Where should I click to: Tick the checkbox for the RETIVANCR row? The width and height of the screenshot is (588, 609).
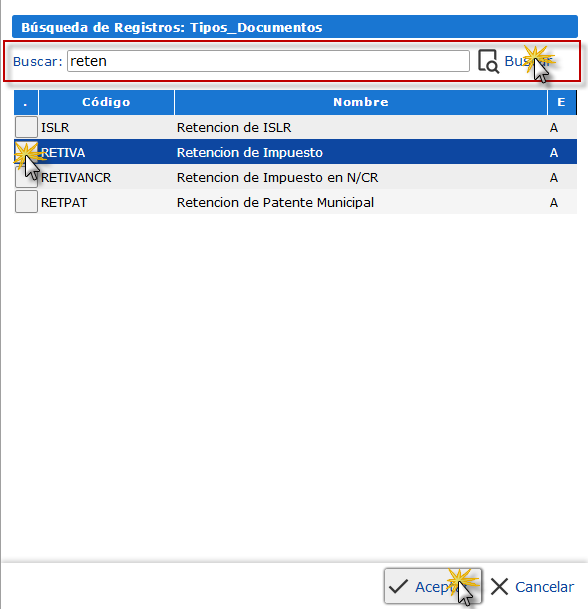[x=26, y=177]
